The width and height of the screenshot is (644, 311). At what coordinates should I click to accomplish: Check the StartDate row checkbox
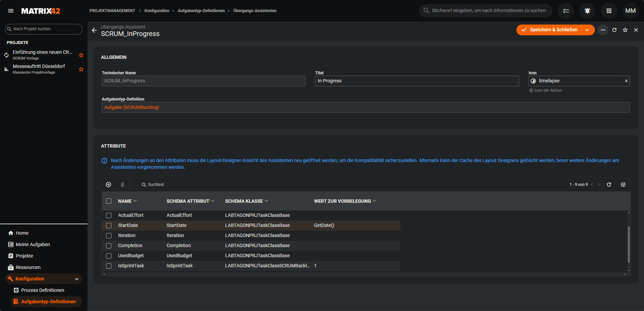pos(109,226)
